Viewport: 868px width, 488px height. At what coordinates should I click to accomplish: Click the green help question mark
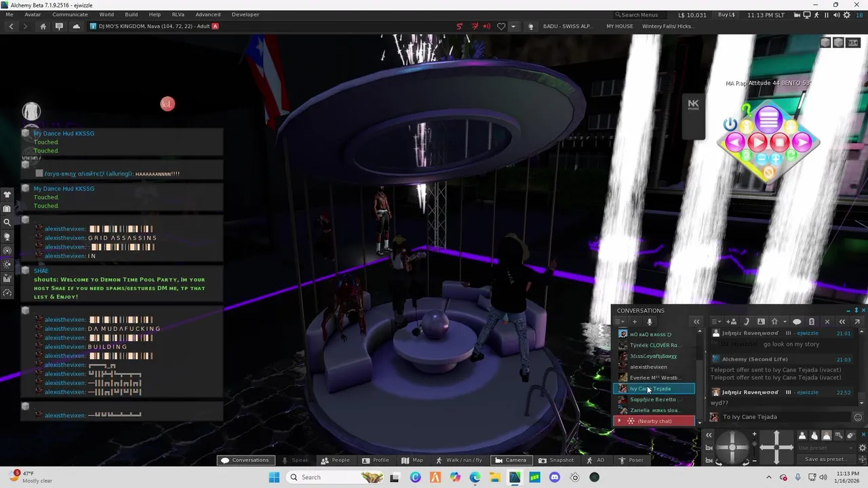click(x=746, y=109)
